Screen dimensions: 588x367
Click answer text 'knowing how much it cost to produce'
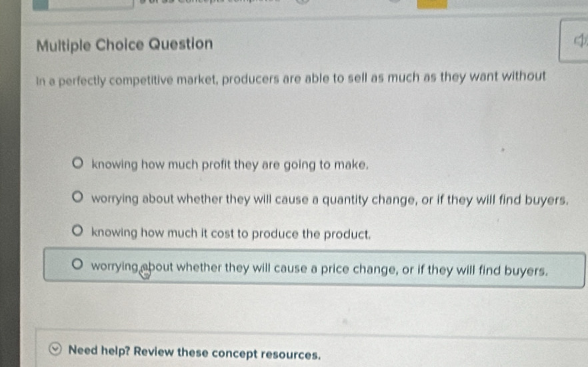pos(231,234)
